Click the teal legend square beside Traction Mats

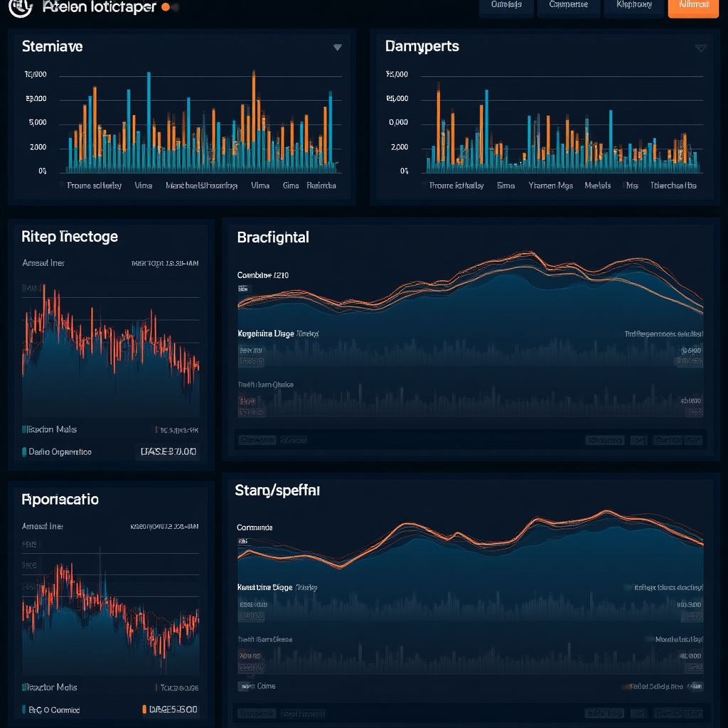23,687
